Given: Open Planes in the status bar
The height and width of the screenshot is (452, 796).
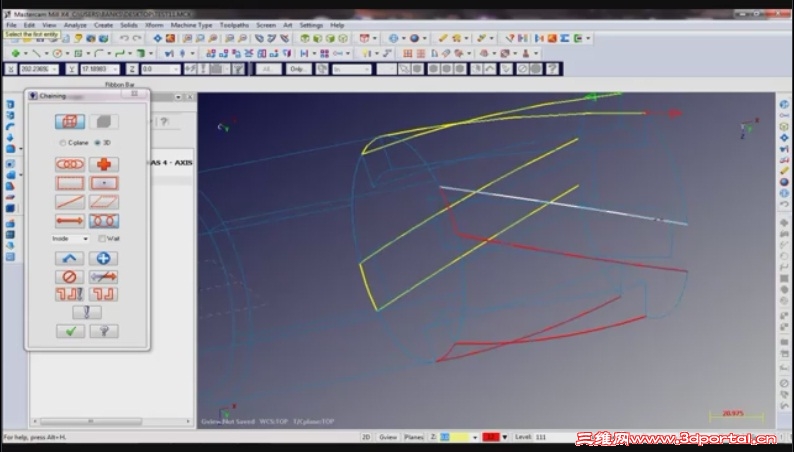Looking at the screenshot, I should [x=414, y=437].
